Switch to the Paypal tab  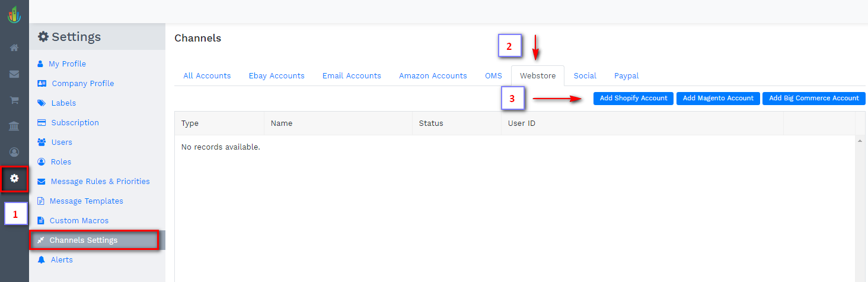(626, 76)
